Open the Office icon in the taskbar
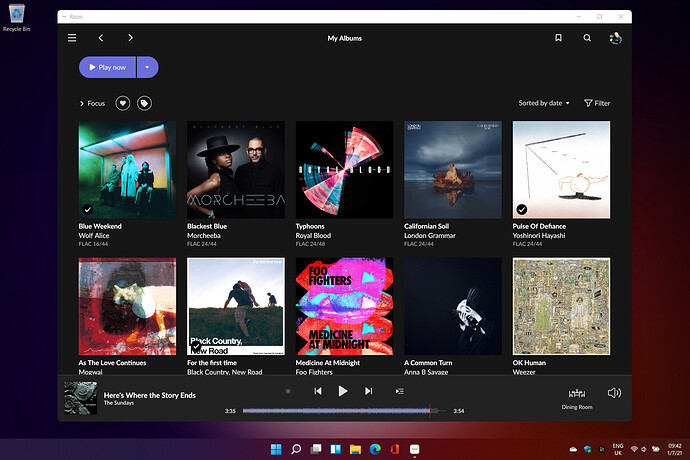This screenshot has width=690, height=460. click(x=395, y=449)
